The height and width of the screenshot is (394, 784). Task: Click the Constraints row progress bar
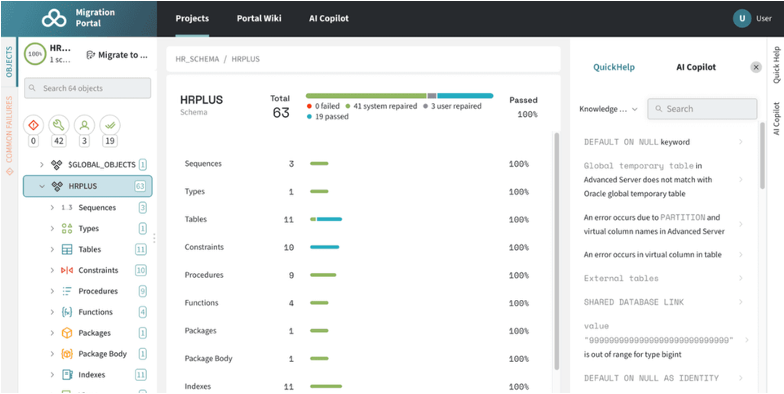pyautogui.click(x=324, y=247)
